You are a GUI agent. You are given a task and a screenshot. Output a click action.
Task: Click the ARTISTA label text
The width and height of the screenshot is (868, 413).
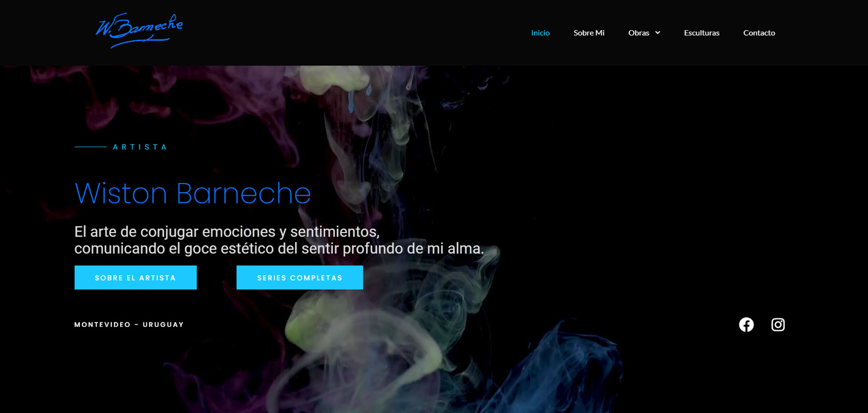[x=140, y=147]
